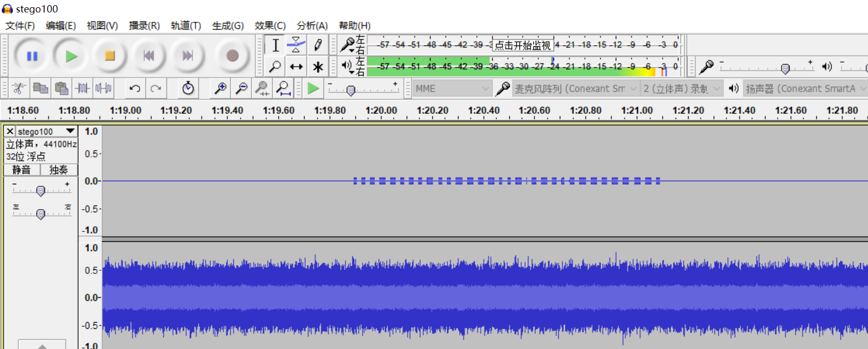Open the stego100 track name dropdown menu
The height and width of the screenshot is (349, 868).
[47, 132]
